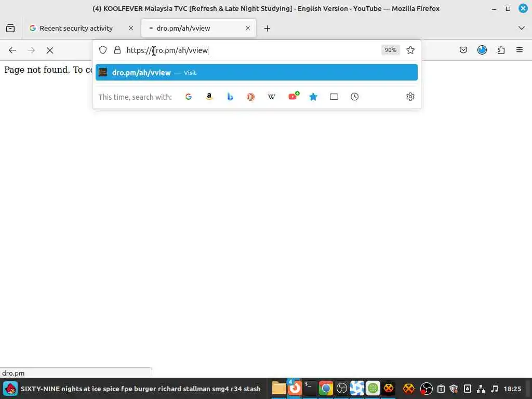Screen dimensions: 532x399
Task: Reset the 90% zoom level badge
Action: 390,50
